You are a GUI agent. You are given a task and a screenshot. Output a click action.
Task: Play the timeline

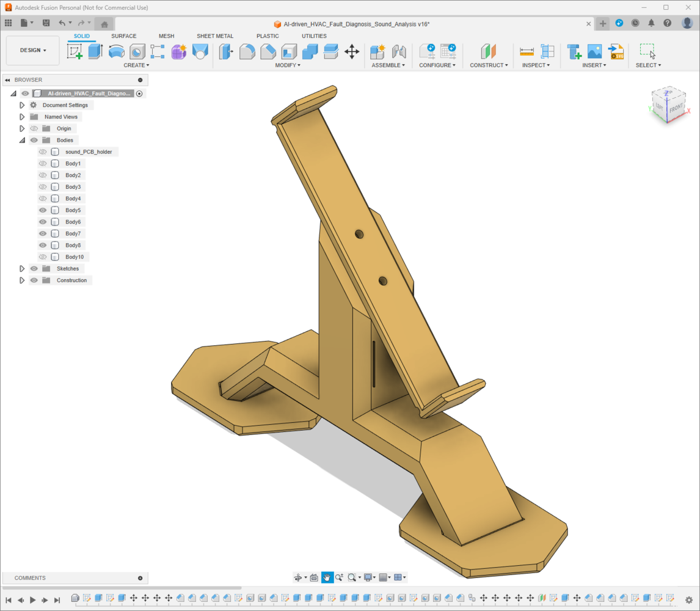(x=32, y=600)
